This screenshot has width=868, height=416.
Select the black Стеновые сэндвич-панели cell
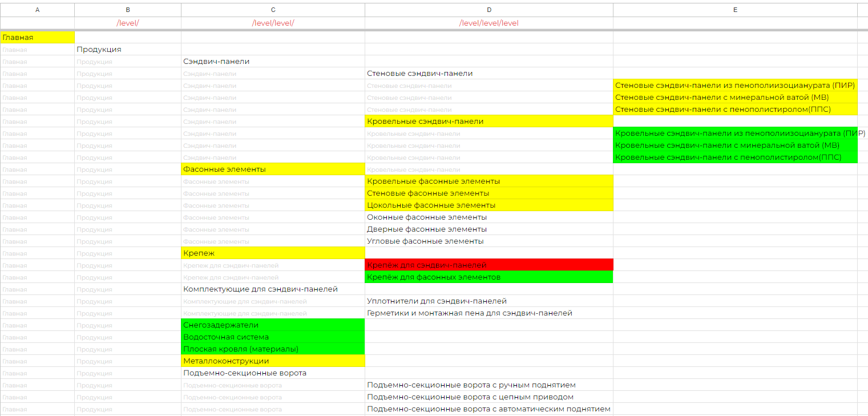click(x=489, y=73)
